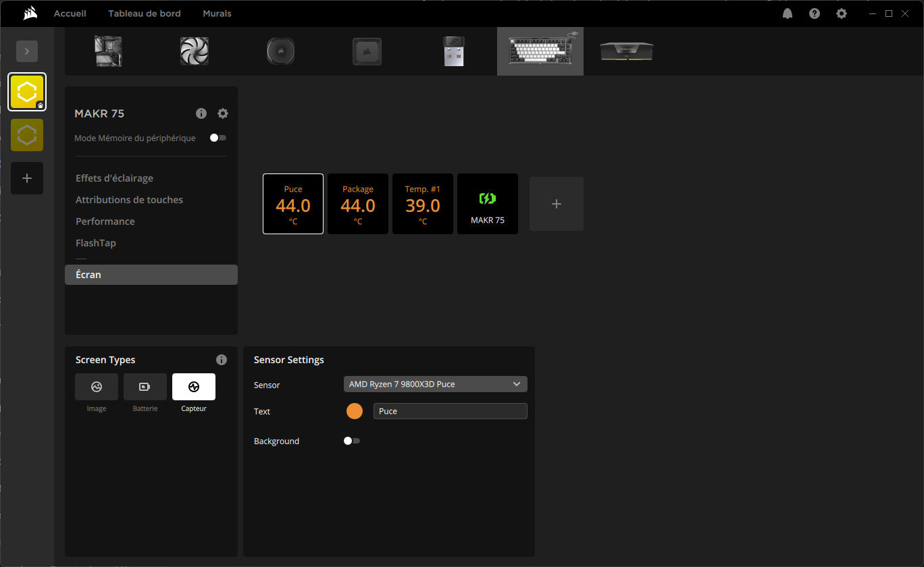Viewport: 924px width, 567px height.
Task: Click the help question mark icon
Action: click(815, 13)
